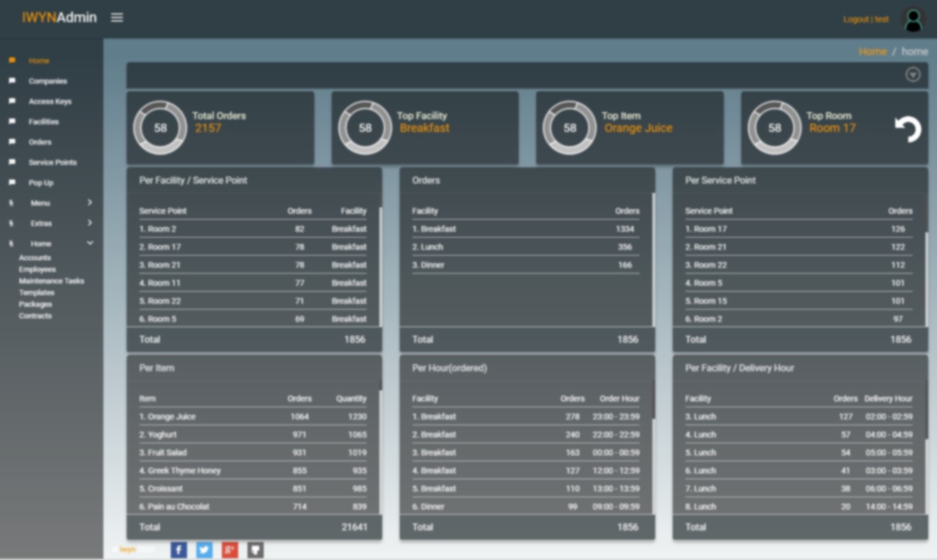Click the Total Orders circular gauge

(x=160, y=128)
